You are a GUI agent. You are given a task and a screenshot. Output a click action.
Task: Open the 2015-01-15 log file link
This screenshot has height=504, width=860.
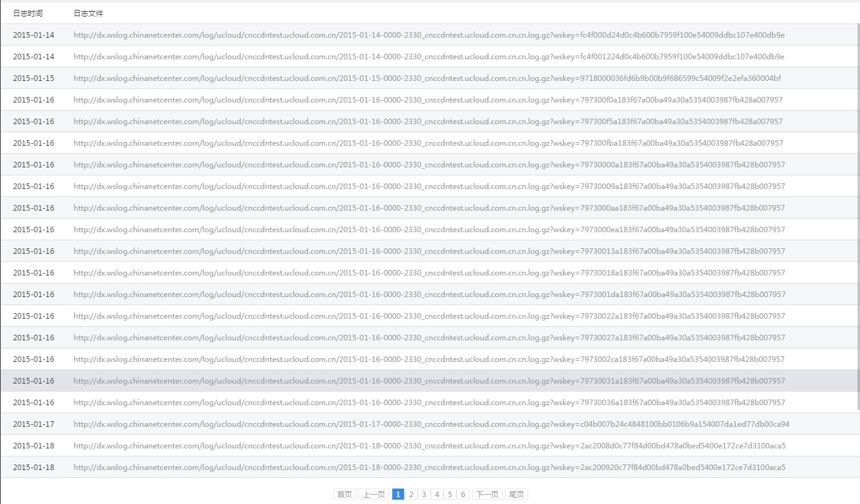tap(427, 78)
